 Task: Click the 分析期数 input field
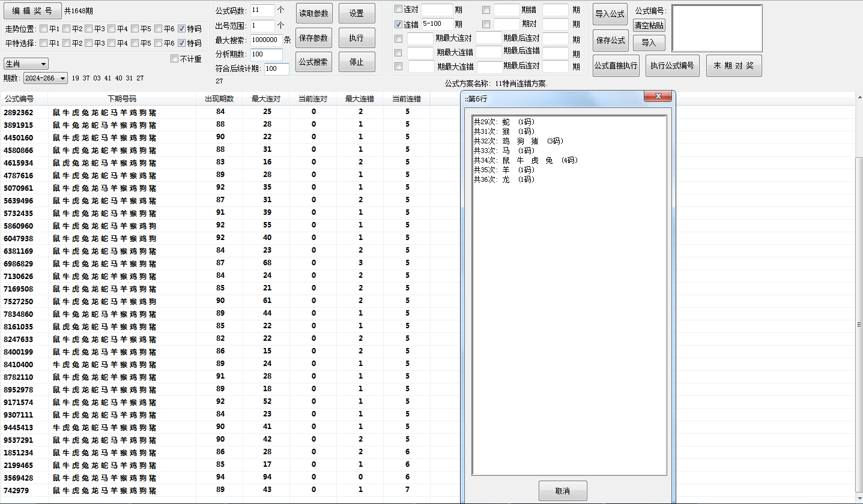tap(266, 55)
